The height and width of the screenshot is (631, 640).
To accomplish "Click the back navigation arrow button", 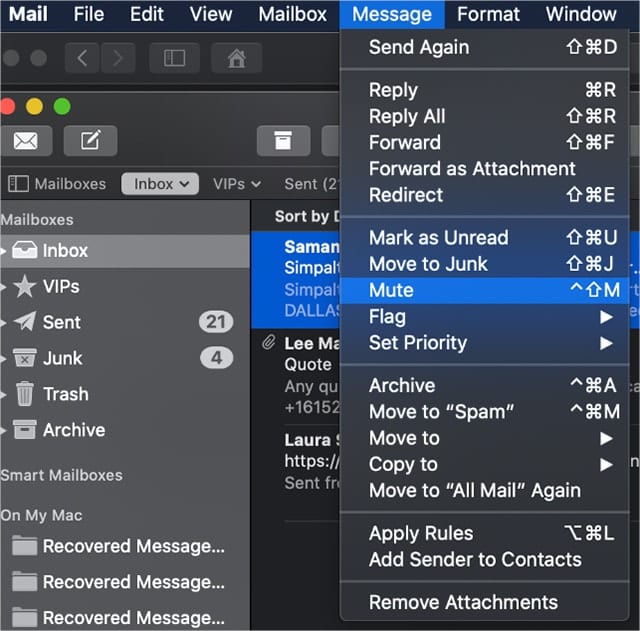I will [x=82, y=59].
